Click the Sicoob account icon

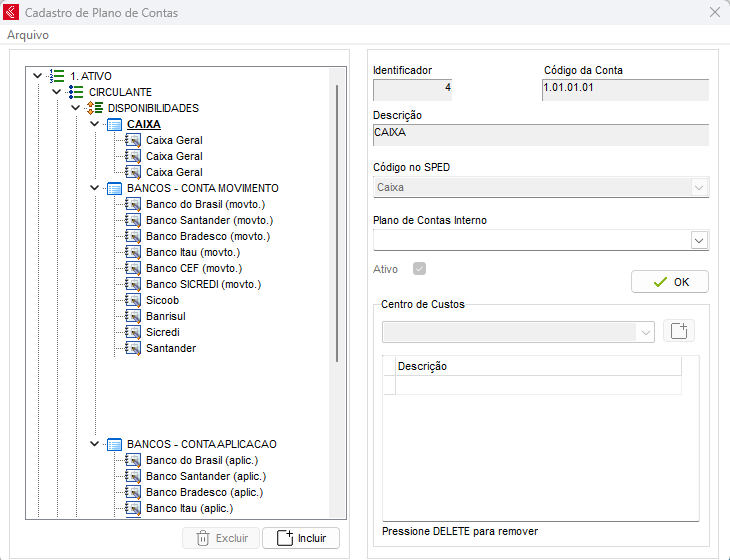(133, 300)
